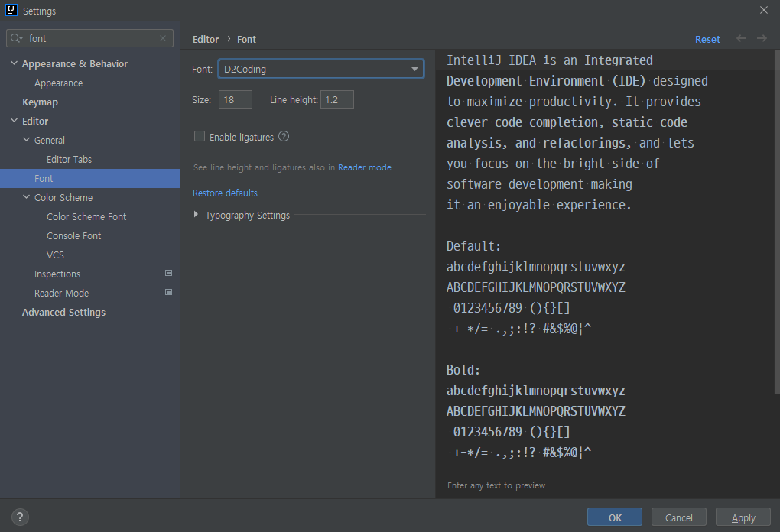The width and height of the screenshot is (780, 532).
Task: Click Restore defaults link
Action: [225, 193]
